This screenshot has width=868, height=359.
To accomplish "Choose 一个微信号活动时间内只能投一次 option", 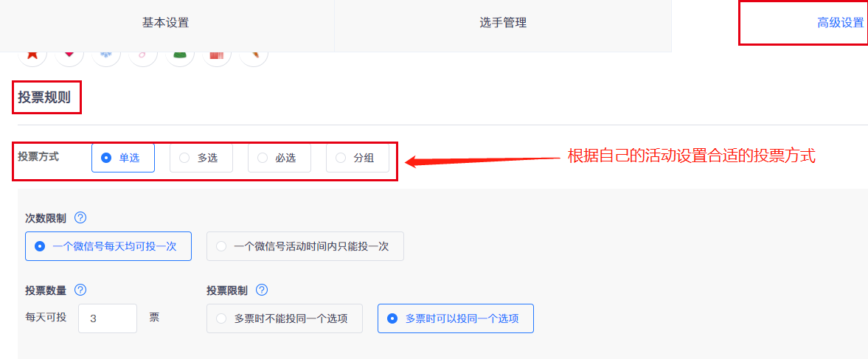I will tap(305, 246).
